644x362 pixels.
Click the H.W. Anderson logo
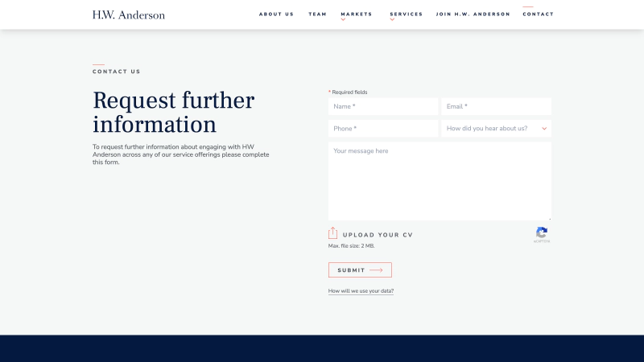[129, 14]
